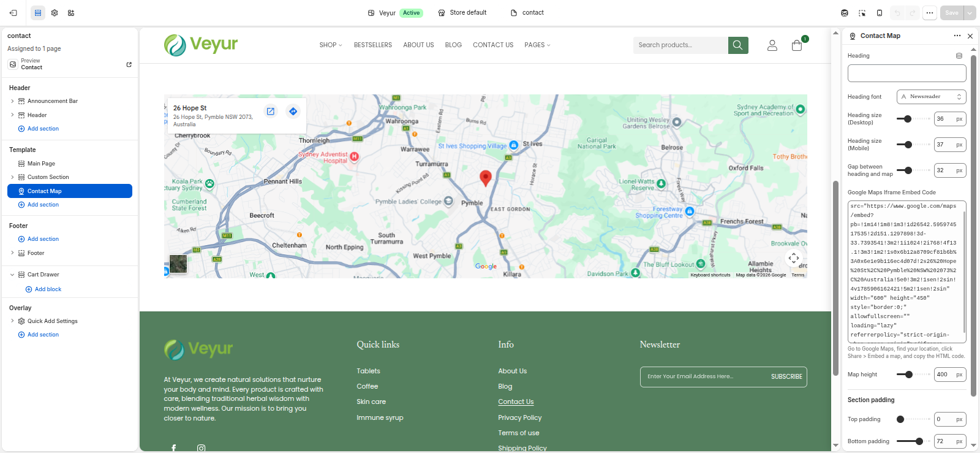Click the exit editor icon

(13, 13)
